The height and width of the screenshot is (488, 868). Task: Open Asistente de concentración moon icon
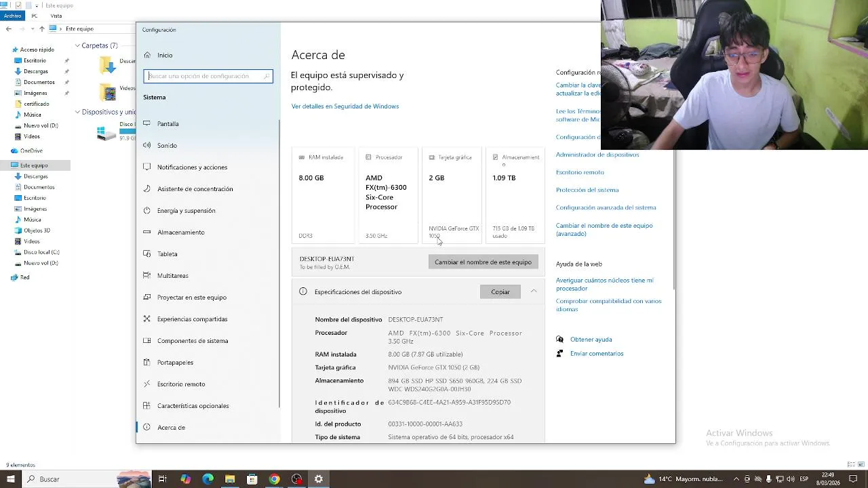(147, 188)
